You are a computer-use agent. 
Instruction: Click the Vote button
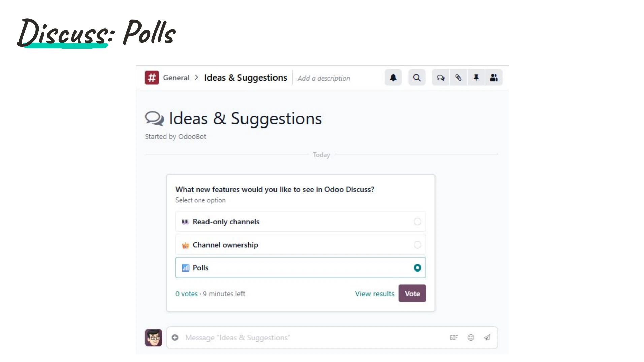pyautogui.click(x=412, y=293)
